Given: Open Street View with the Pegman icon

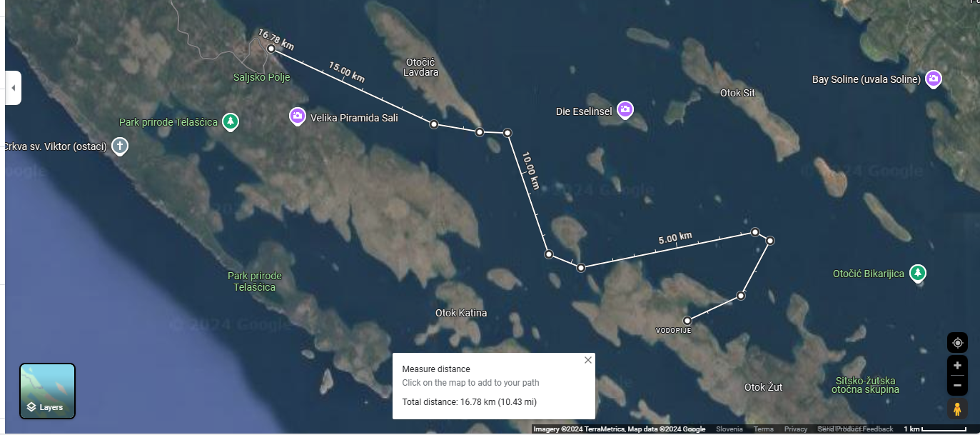Looking at the screenshot, I should coord(957,409).
